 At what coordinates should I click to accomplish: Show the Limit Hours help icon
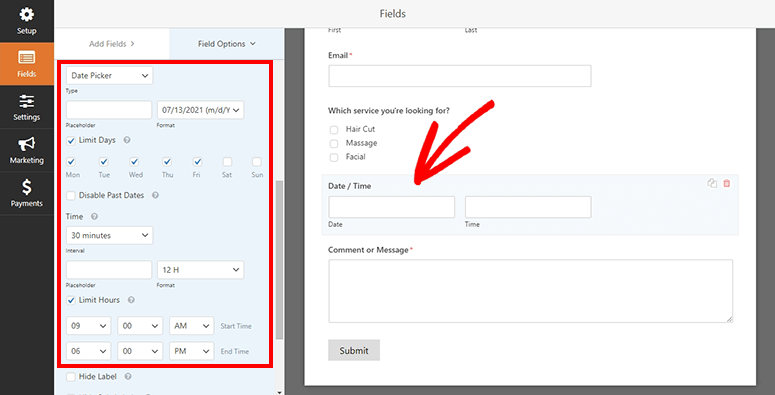click(130, 300)
